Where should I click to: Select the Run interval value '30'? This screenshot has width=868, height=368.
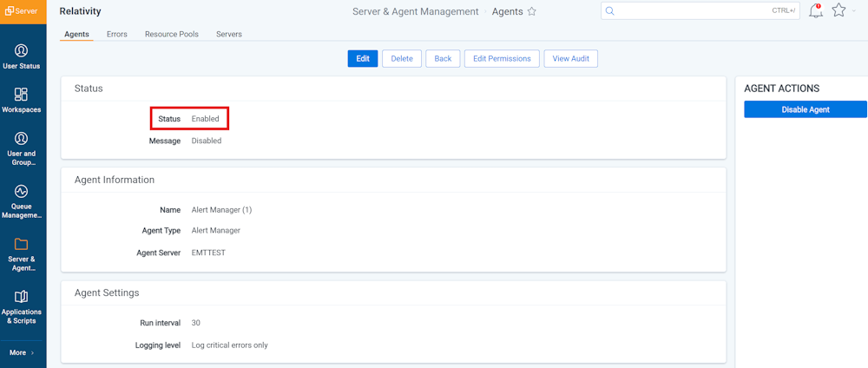tap(196, 323)
